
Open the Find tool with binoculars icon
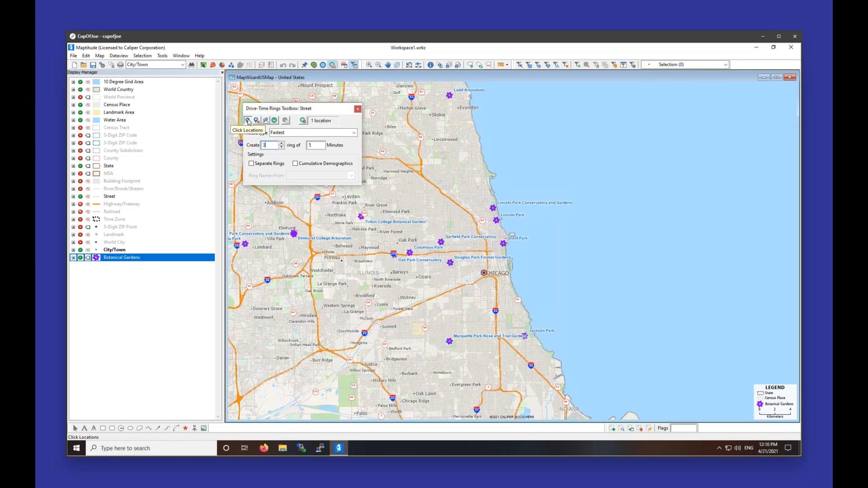191,65
